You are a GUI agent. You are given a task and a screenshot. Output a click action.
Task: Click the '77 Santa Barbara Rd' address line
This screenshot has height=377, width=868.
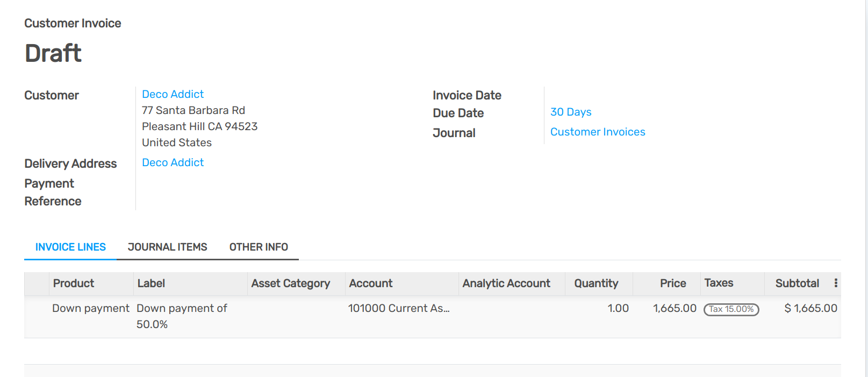point(193,110)
